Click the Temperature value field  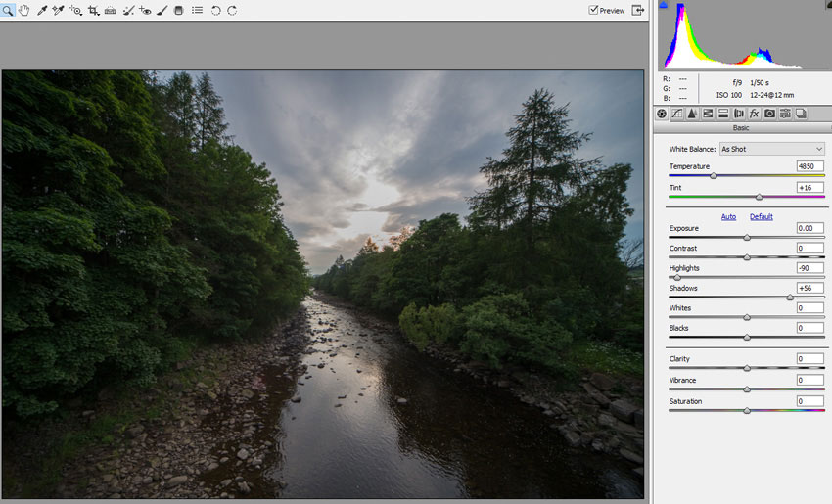pyautogui.click(x=809, y=167)
